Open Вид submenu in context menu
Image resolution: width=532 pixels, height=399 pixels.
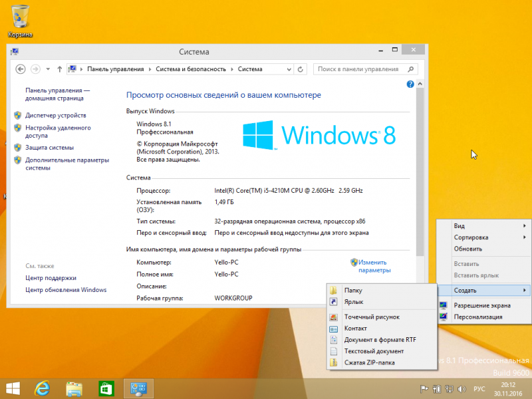(x=483, y=226)
